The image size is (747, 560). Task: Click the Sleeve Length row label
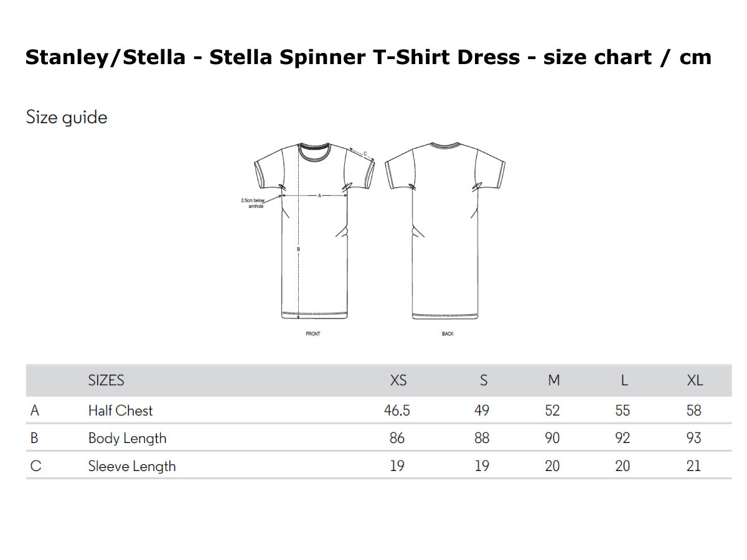(132, 466)
